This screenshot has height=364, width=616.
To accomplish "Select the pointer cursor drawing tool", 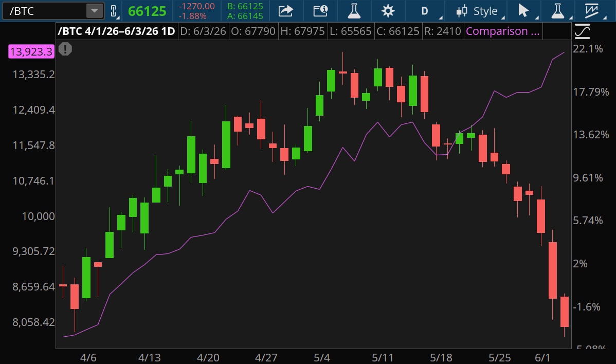I will click(x=523, y=11).
